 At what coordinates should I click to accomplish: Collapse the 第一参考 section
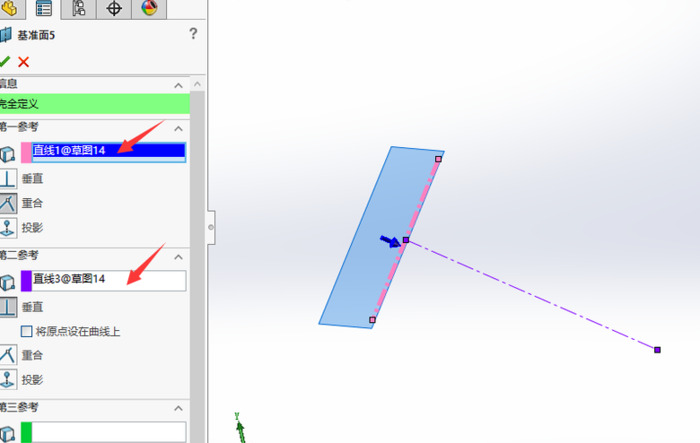(179, 128)
